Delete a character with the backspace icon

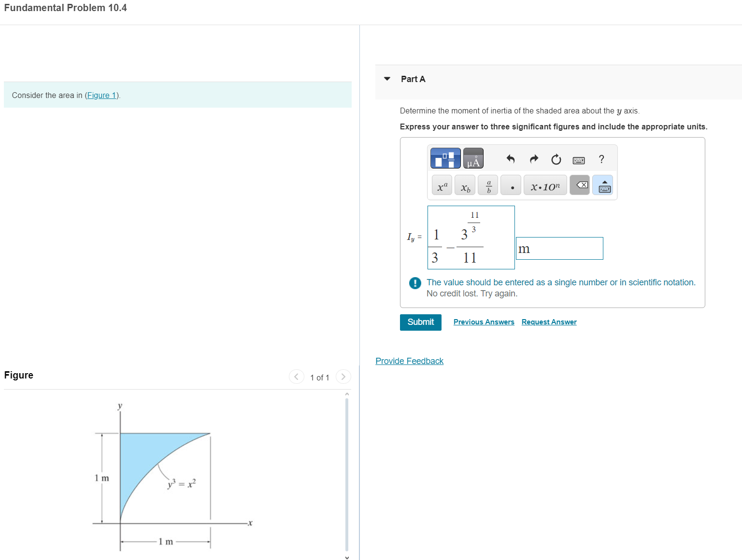coord(580,185)
